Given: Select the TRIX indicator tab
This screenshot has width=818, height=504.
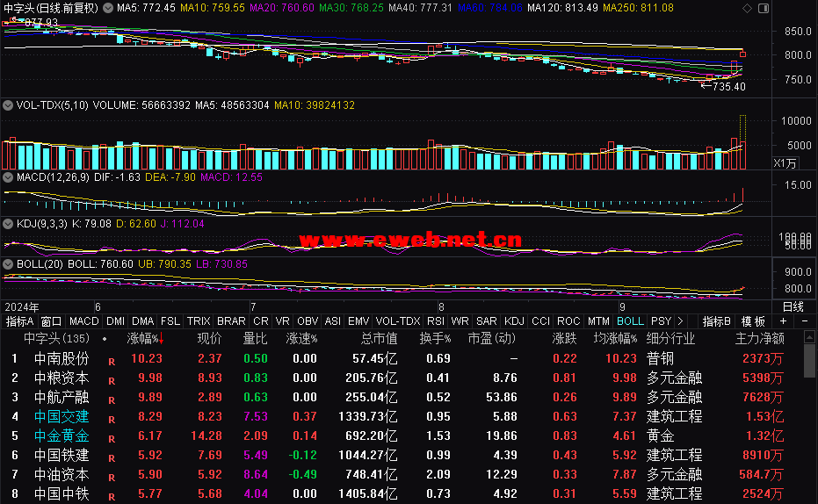Looking at the screenshot, I should (199, 321).
